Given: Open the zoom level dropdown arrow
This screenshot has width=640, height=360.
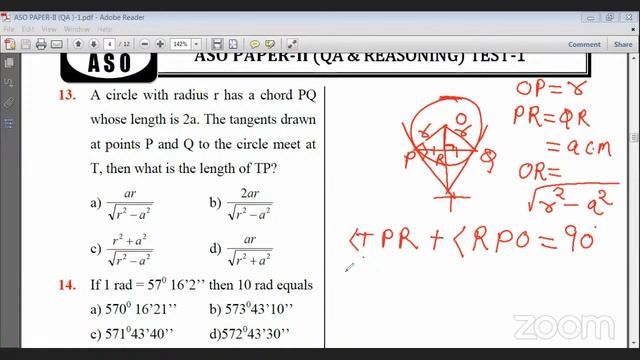Looking at the screenshot, I should point(196,44).
